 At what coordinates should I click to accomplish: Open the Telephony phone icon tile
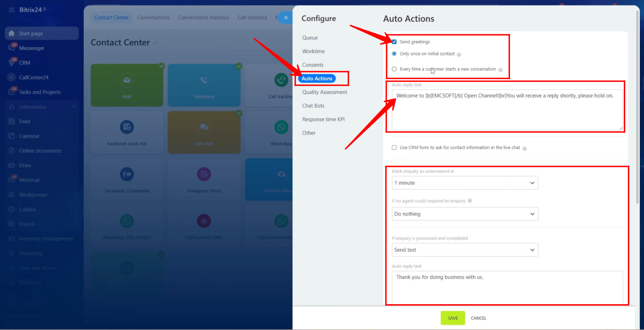tap(204, 80)
